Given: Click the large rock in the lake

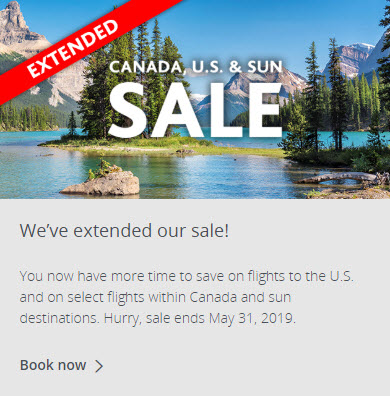Looking at the screenshot, I should click(x=101, y=184).
